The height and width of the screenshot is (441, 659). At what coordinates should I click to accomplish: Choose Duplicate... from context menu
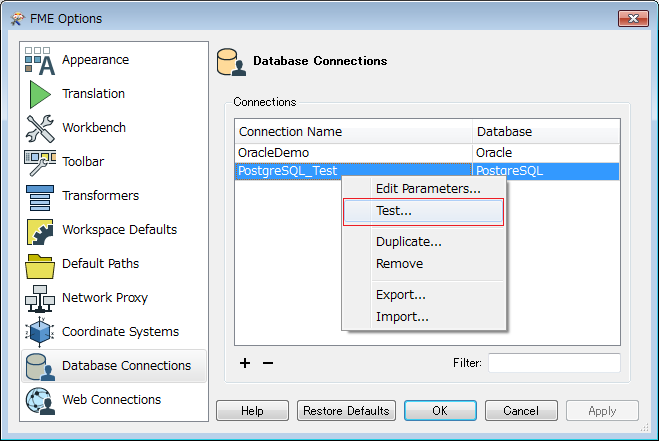tap(424, 242)
